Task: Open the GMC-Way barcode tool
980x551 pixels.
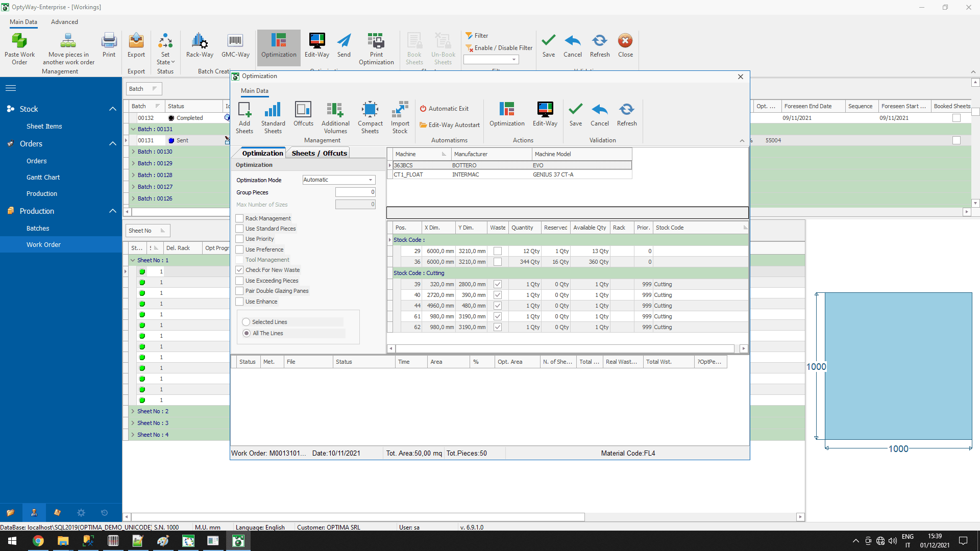Action: (235, 45)
